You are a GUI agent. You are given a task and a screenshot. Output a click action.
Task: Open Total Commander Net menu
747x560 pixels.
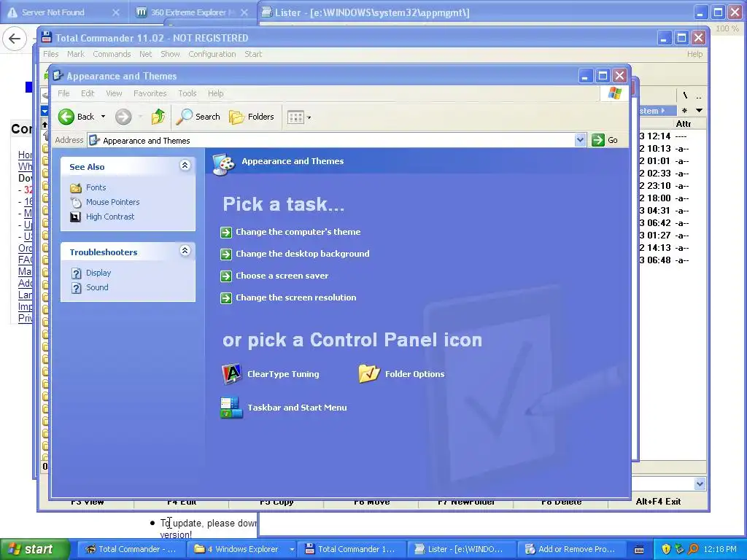(145, 54)
